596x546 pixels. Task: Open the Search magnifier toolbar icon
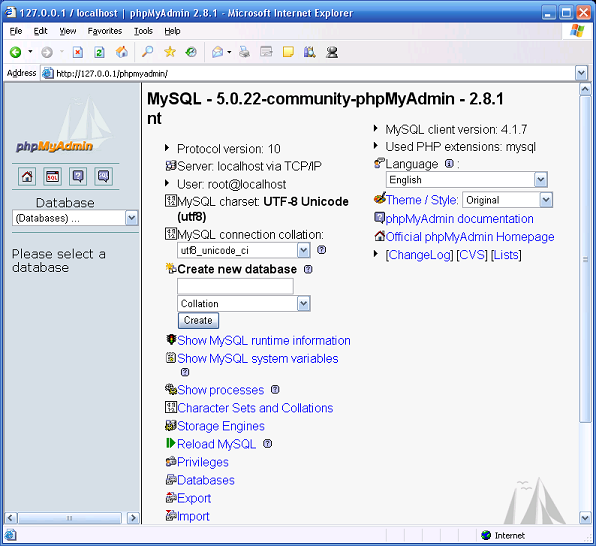pos(147,51)
